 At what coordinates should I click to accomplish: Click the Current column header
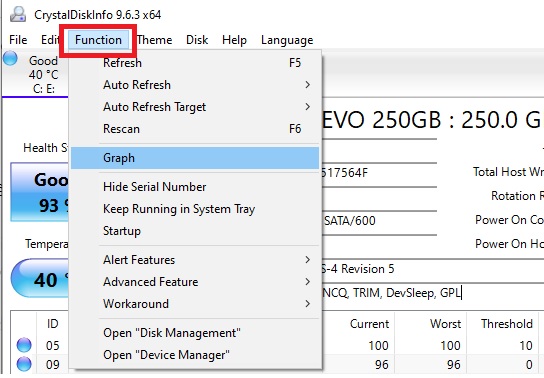(x=369, y=324)
